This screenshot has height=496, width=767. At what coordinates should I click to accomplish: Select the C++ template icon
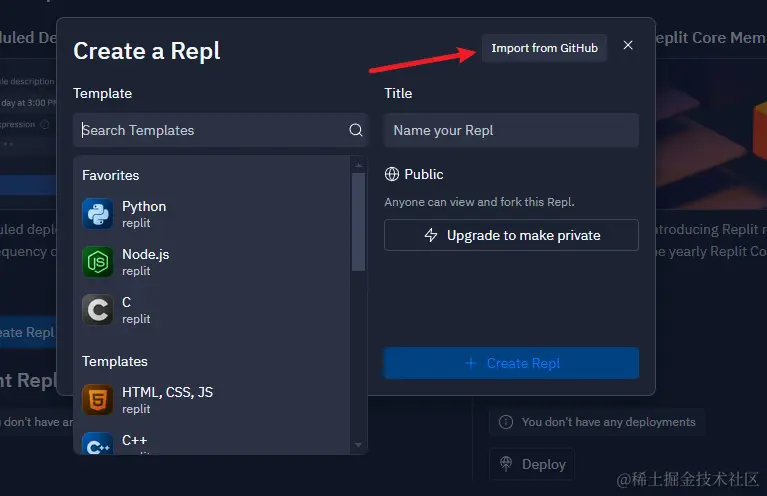[98, 443]
